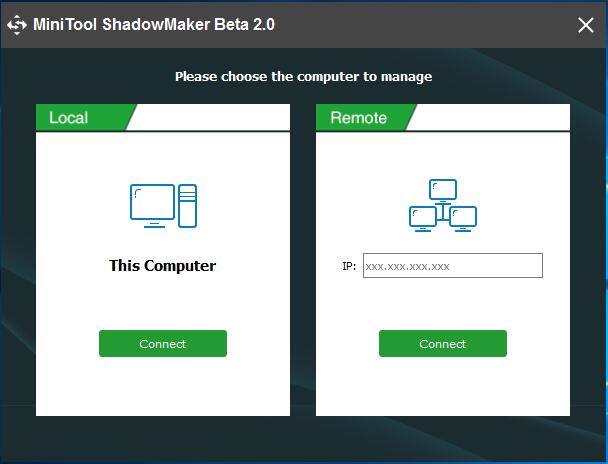Connect to This Computer locally
This screenshot has width=608, height=464.
tap(163, 343)
